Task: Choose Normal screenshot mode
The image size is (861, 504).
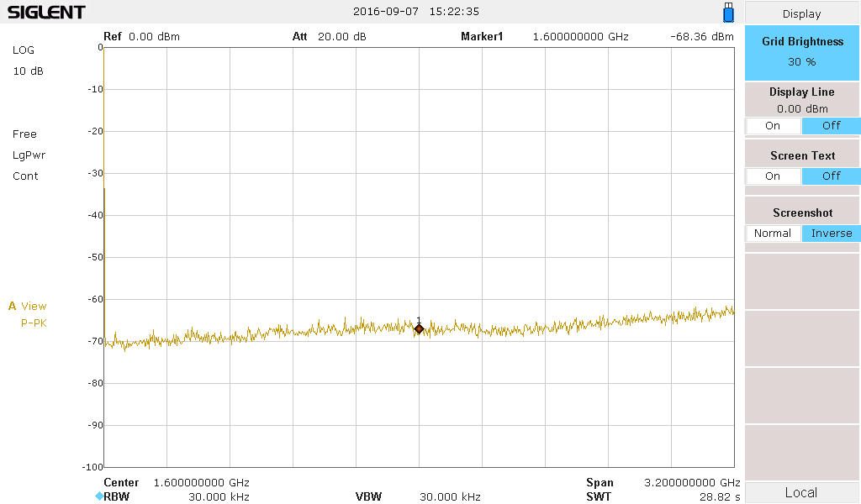Action: pyautogui.click(x=773, y=234)
